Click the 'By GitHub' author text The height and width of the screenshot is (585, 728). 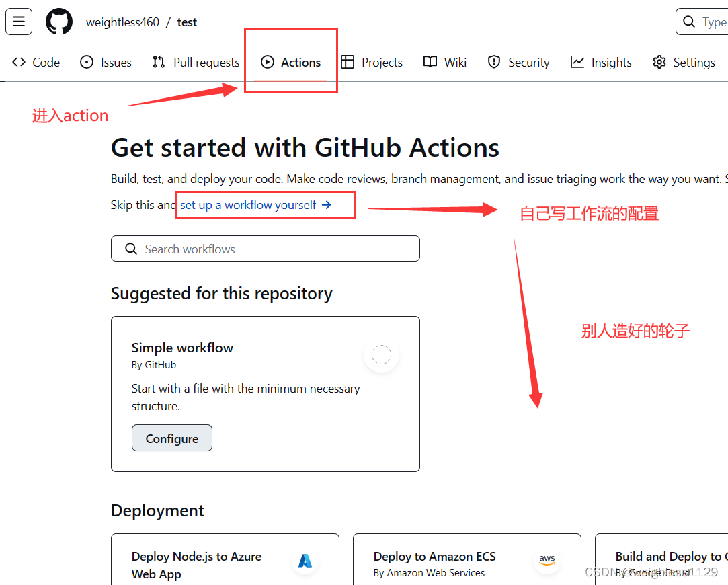coord(154,365)
